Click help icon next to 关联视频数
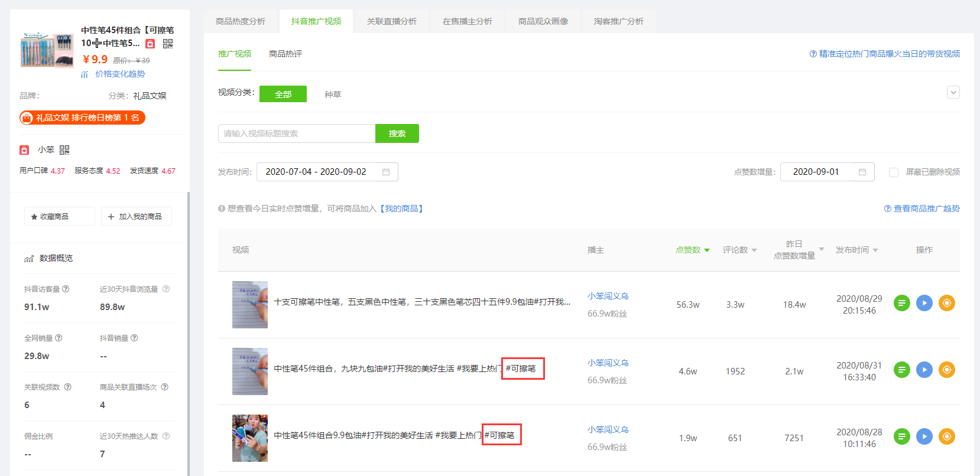Screen dimensions: 980x476 tap(67, 387)
